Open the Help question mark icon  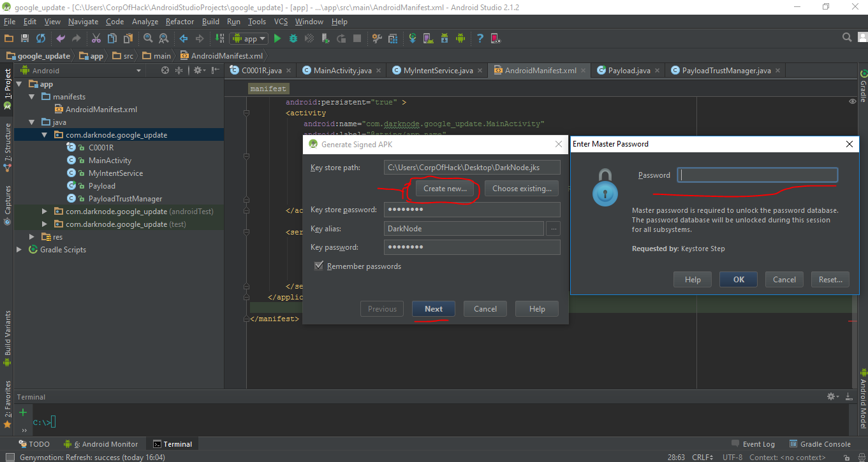pos(480,38)
